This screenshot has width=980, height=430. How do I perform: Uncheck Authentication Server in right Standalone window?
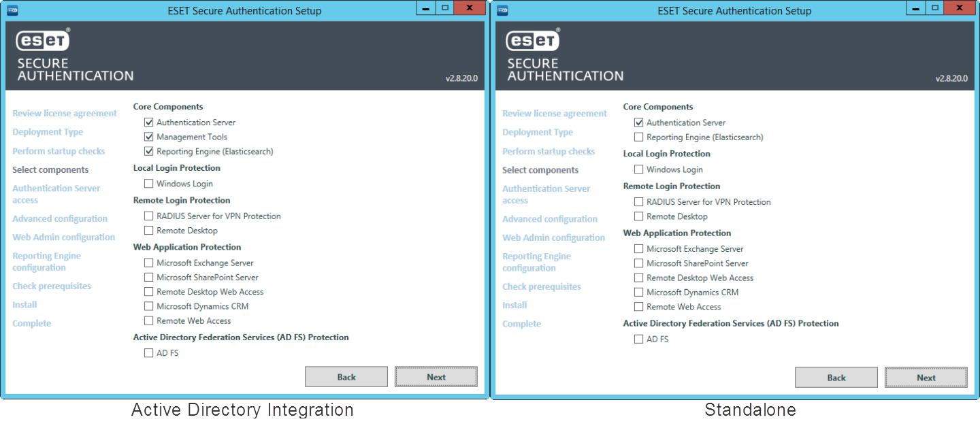[638, 123]
